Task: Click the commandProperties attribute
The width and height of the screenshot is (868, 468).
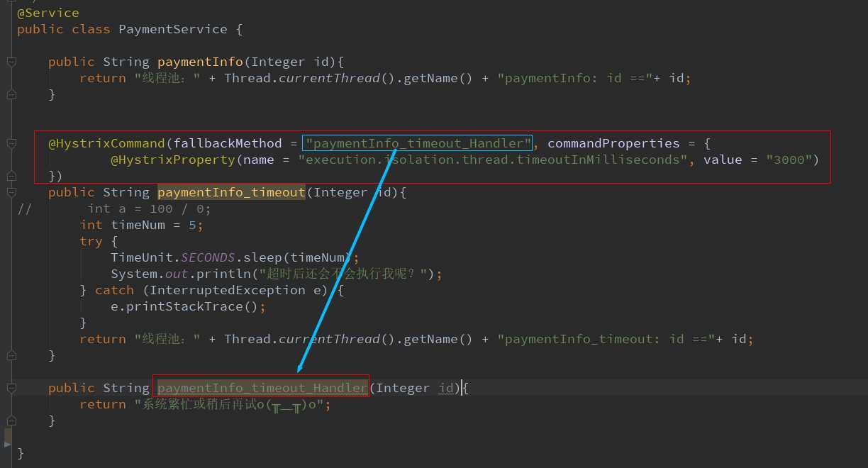Action: point(613,143)
